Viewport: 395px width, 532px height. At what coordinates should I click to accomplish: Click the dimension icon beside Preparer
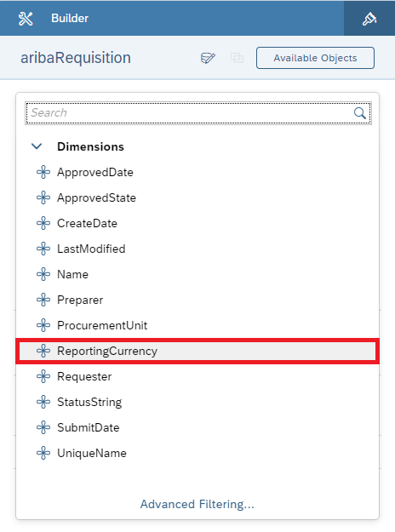[x=43, y=300]
